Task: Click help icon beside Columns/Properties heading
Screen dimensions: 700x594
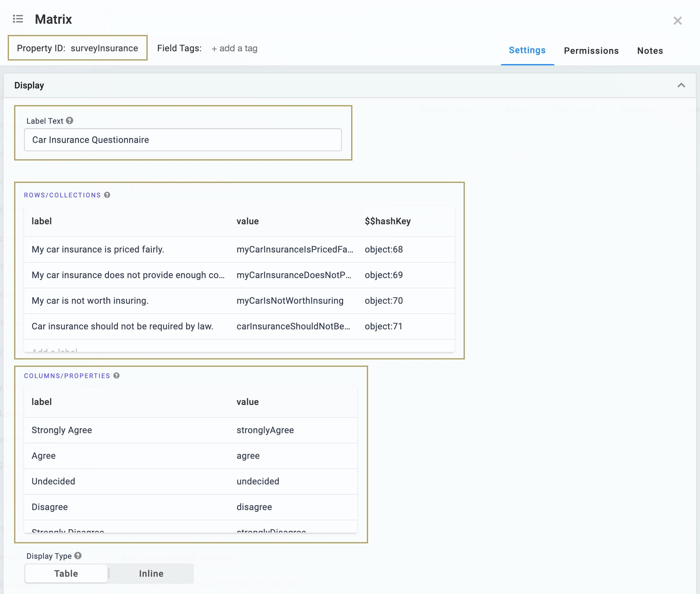Action: pos(117,375)
